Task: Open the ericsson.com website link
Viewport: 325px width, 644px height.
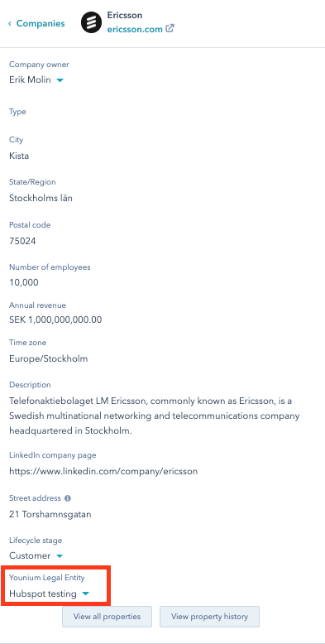Action: 135,29
